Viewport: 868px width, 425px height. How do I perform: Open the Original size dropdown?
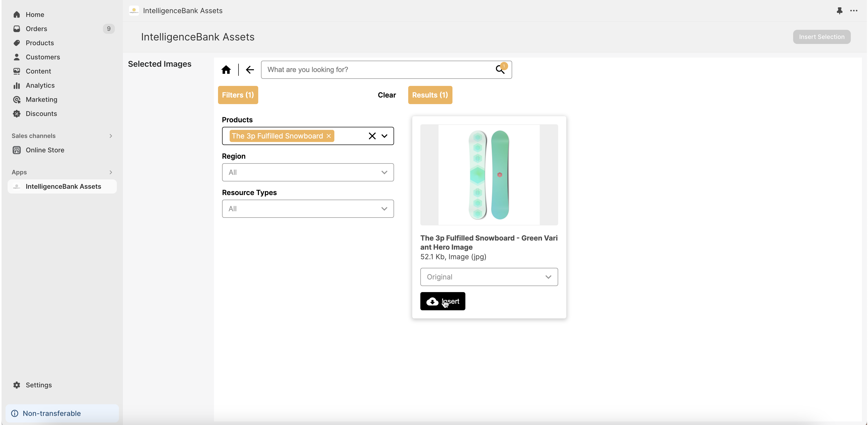489,277
